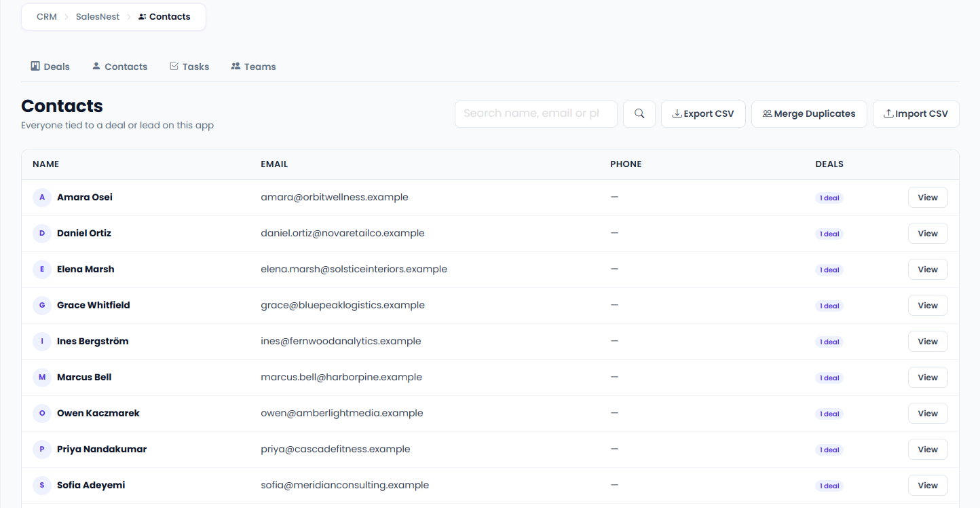
Task: Click Priya Nandakumar's avatar icon
Action: 42,450
